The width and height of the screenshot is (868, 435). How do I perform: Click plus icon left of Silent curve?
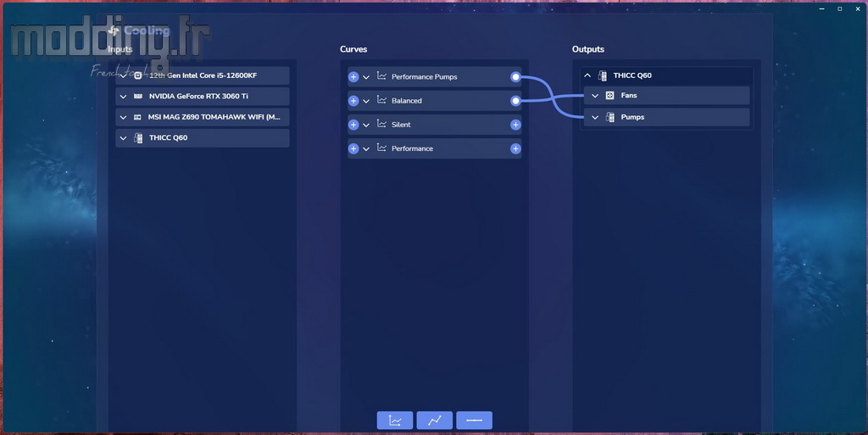[x=353, y=125]
